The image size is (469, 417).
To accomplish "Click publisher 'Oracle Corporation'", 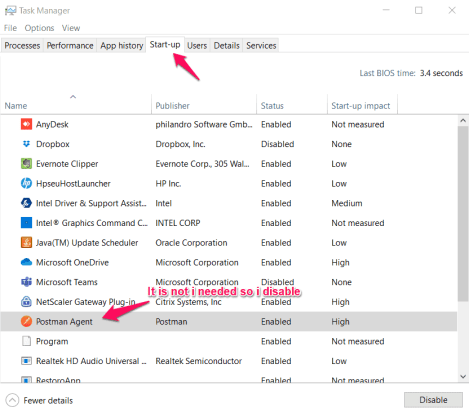I will (191, 243).
